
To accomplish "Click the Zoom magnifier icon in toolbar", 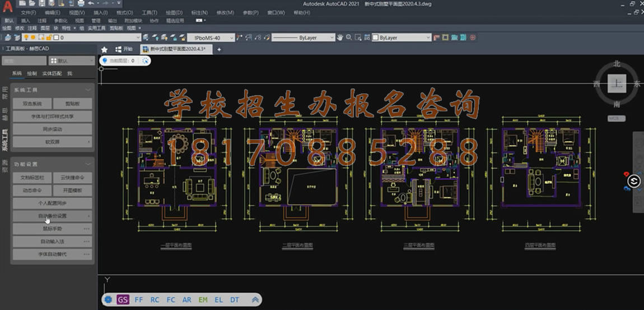I will pyautogui.click(x=349, y=37).
